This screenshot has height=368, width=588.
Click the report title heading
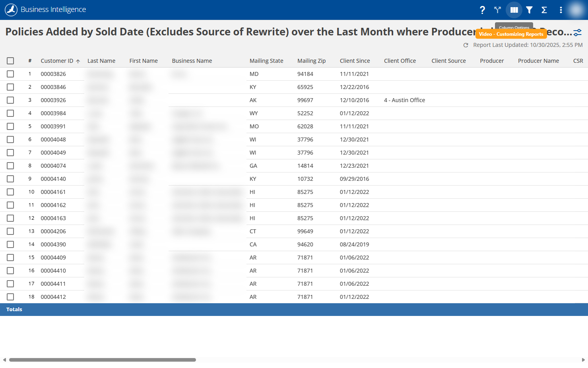click(289, 32)
